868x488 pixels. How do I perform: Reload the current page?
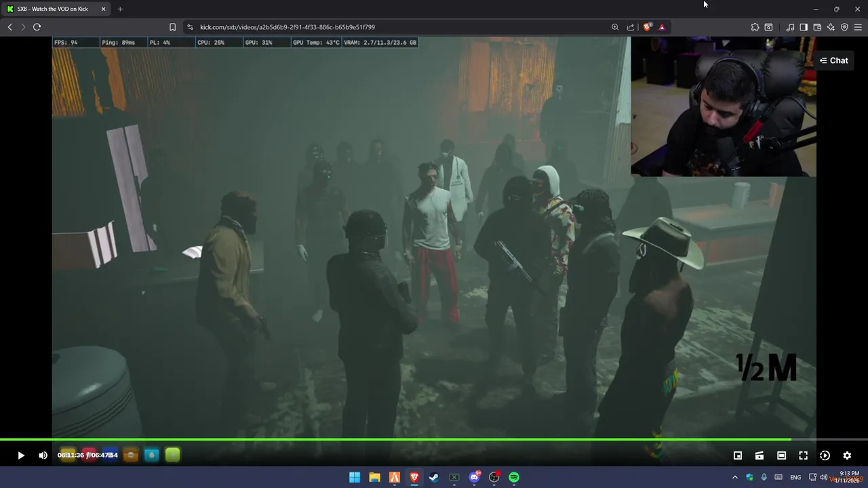[37, 27]
